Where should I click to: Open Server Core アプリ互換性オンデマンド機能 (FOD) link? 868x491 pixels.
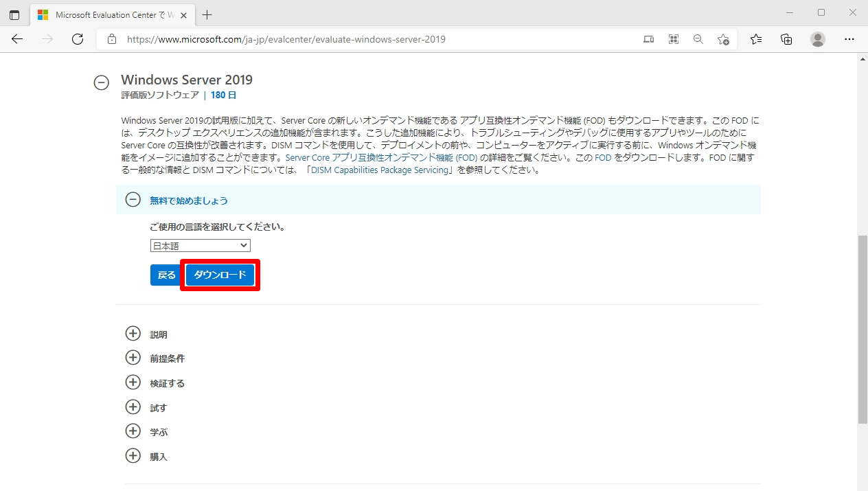[381, 157]
